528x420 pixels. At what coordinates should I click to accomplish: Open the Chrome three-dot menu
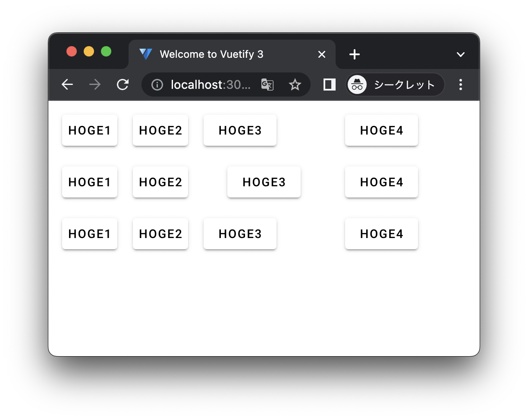(461, 85)
